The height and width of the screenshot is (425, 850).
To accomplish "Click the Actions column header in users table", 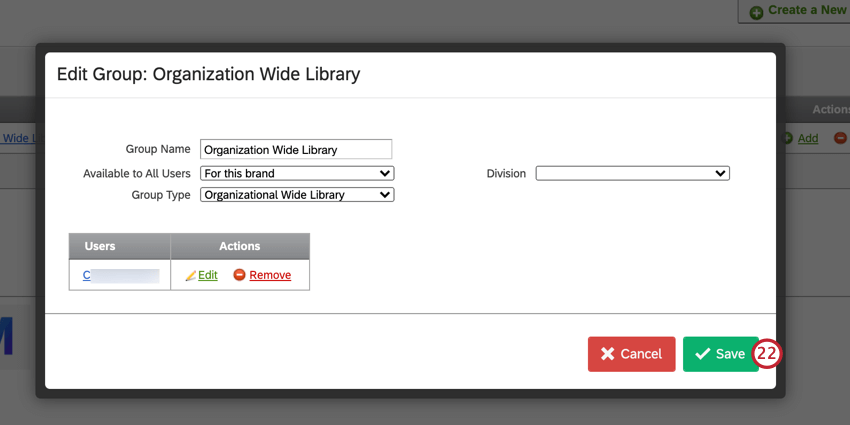I will coord(239,246).
